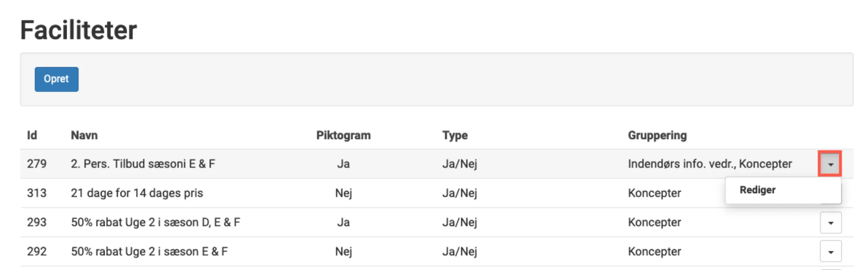The width and height of the screenshot is (868, 270).
Task: Click the Id column header
Action: click(x=32, y=135)
